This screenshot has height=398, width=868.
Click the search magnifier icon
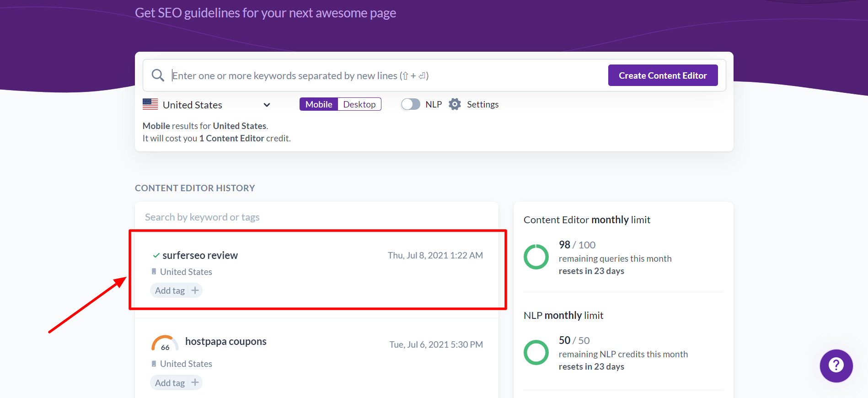pos(158,75)
